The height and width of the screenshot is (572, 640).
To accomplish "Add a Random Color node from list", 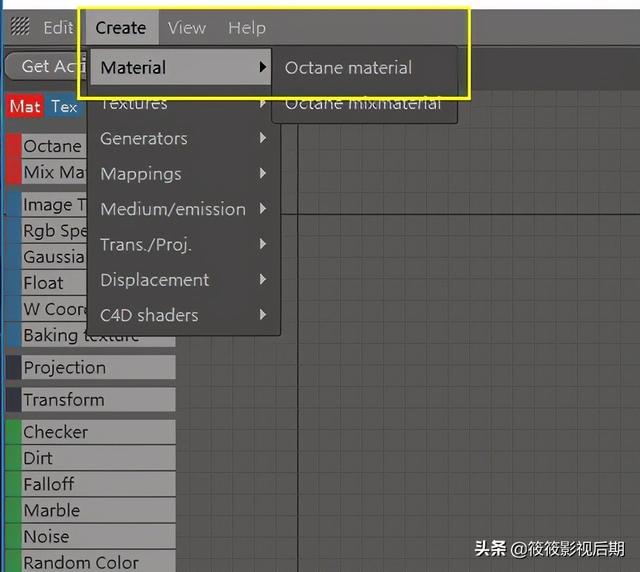I will (x=98, y=562).
